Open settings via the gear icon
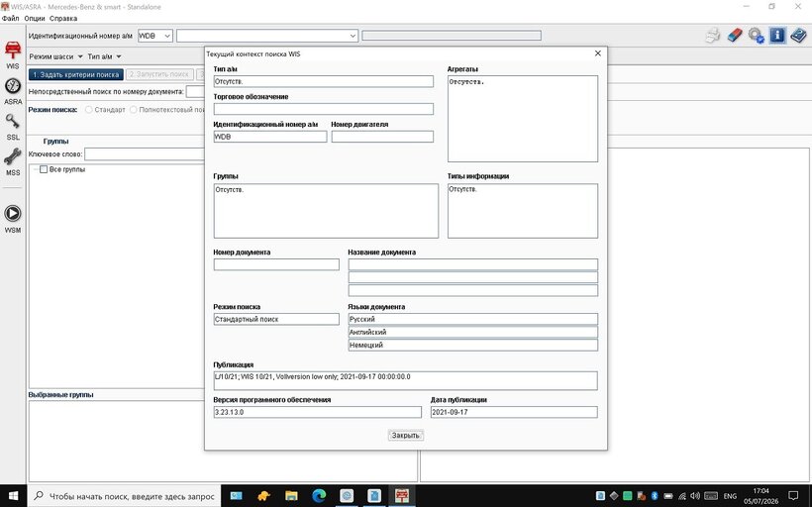This screenshot has height=507, width=812. pos(756,36)
